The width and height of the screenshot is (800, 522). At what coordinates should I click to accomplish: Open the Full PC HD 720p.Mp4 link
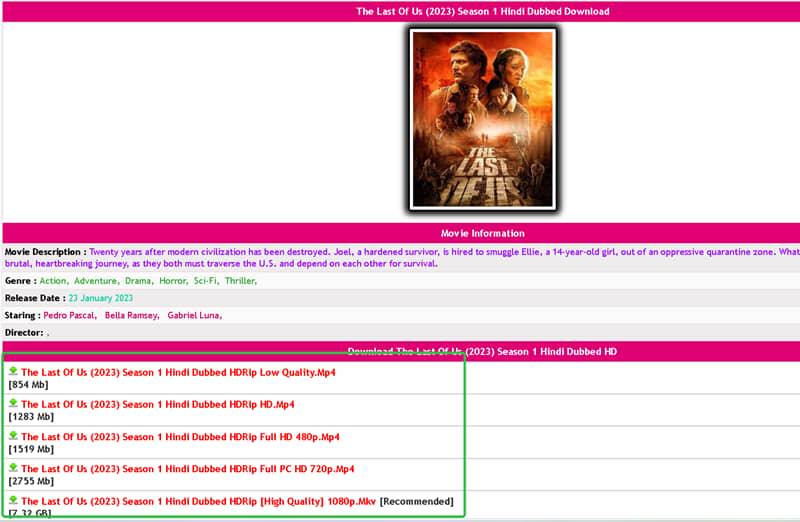[187, 469]
